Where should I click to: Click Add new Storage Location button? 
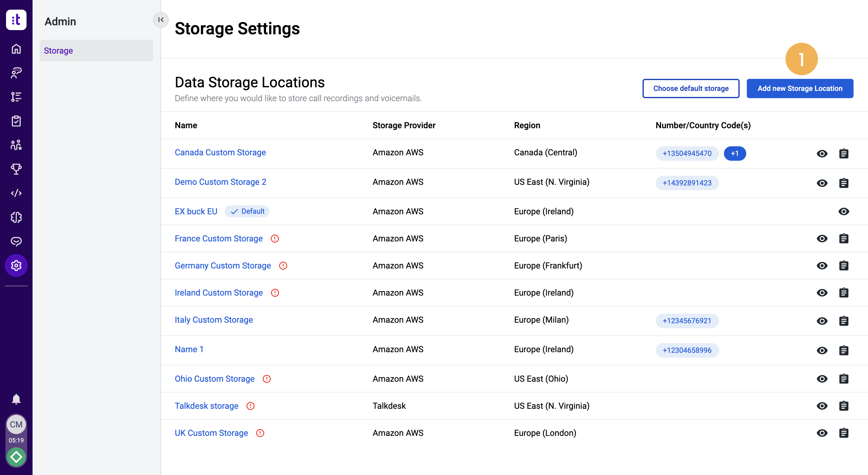pos(801,88)
